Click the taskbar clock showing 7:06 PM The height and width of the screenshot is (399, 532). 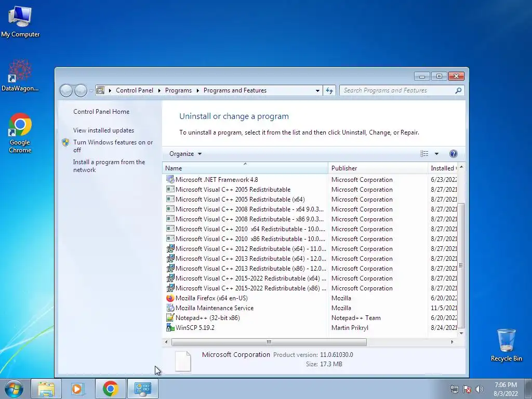coord(506,389)
